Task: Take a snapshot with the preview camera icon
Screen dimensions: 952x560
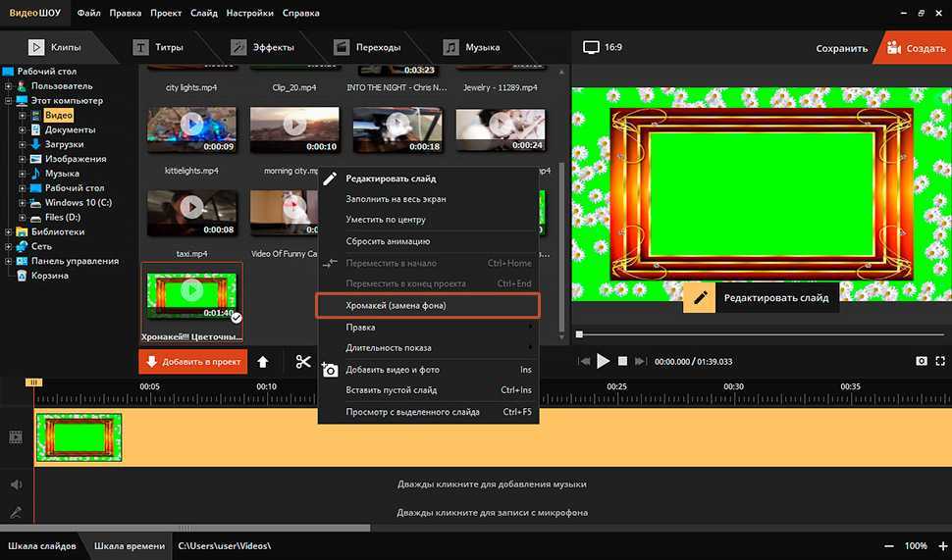Action: tap(922, 361)
